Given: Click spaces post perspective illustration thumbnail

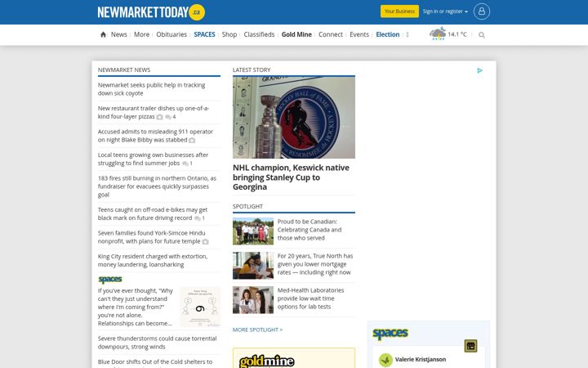Looking at the screenshot, I should (x=200, y=307).
